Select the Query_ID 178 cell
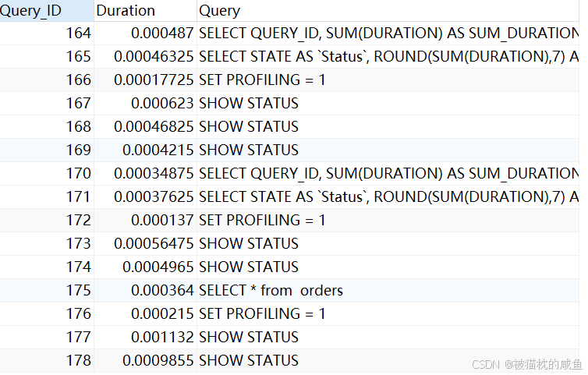This screenshot has height=375, width=588. pos(47,361)
